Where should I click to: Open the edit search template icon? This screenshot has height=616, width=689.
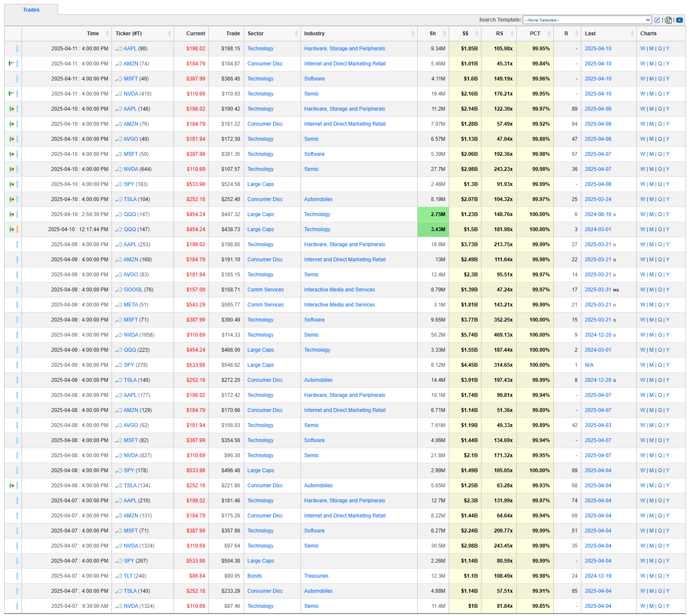pyautogui.click(x=657, y=20)
